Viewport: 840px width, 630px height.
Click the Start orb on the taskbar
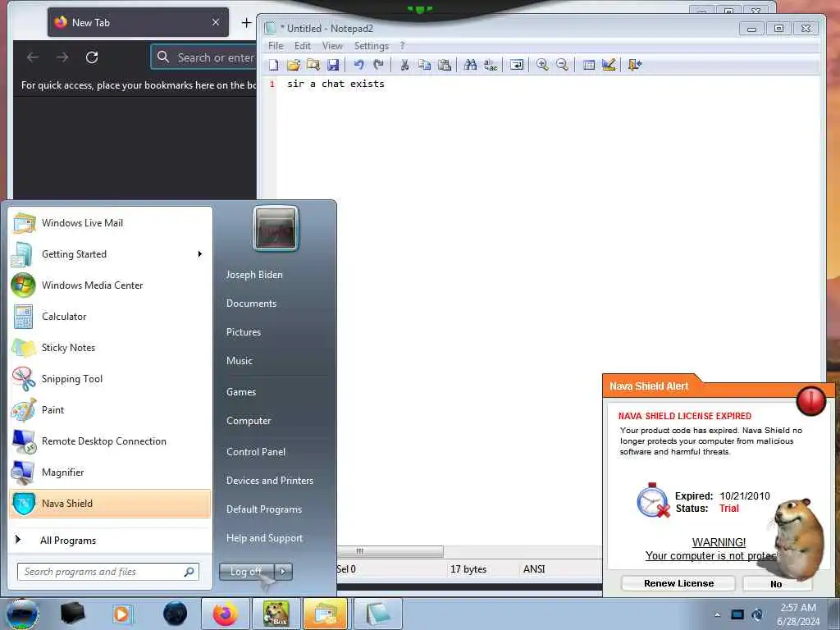[22, 614]
